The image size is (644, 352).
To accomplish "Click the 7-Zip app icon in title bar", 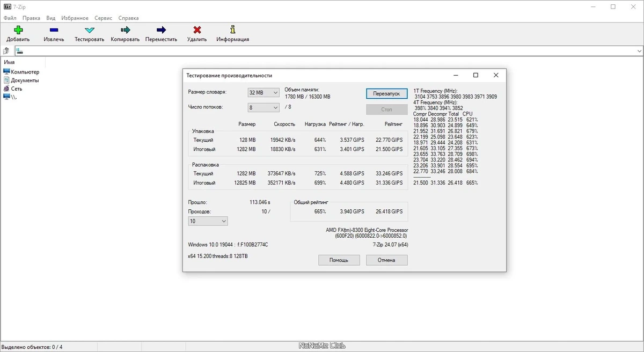I will [8, 6].
